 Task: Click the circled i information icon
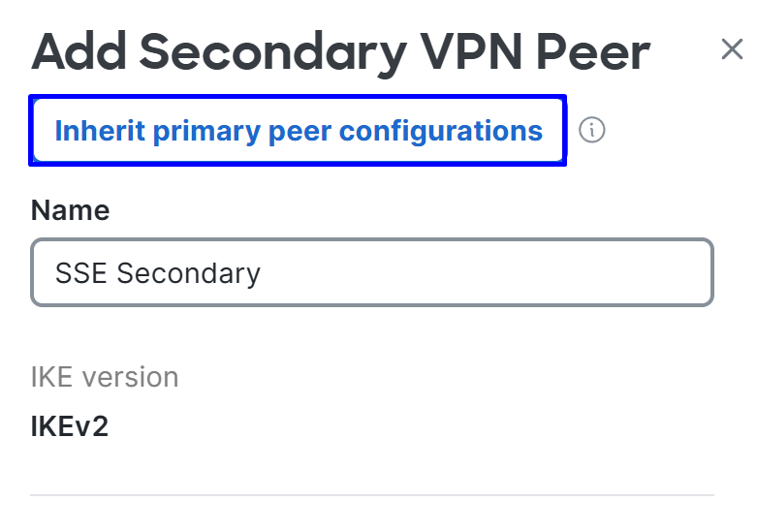tap(592, 130)
